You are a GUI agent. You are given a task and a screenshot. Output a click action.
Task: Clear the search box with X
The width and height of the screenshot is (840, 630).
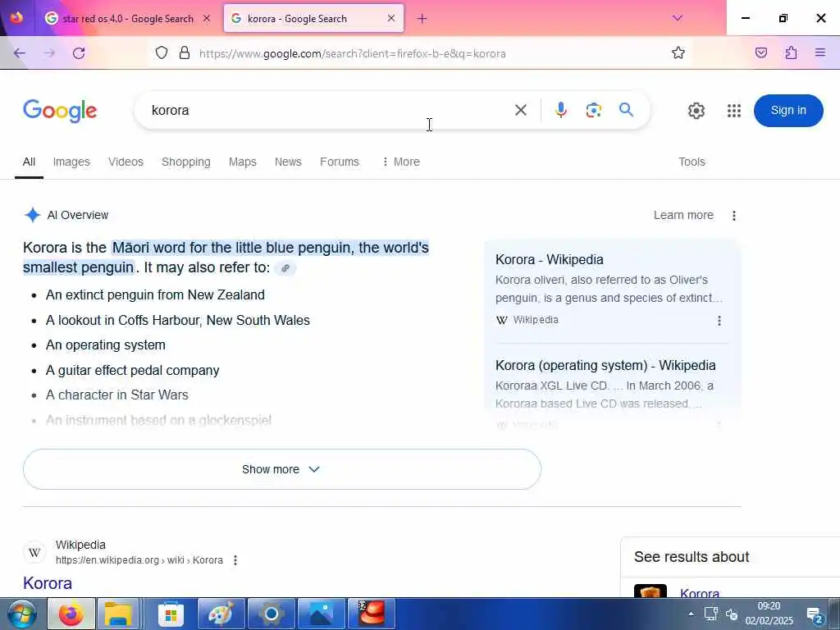[x=520, y=111]
